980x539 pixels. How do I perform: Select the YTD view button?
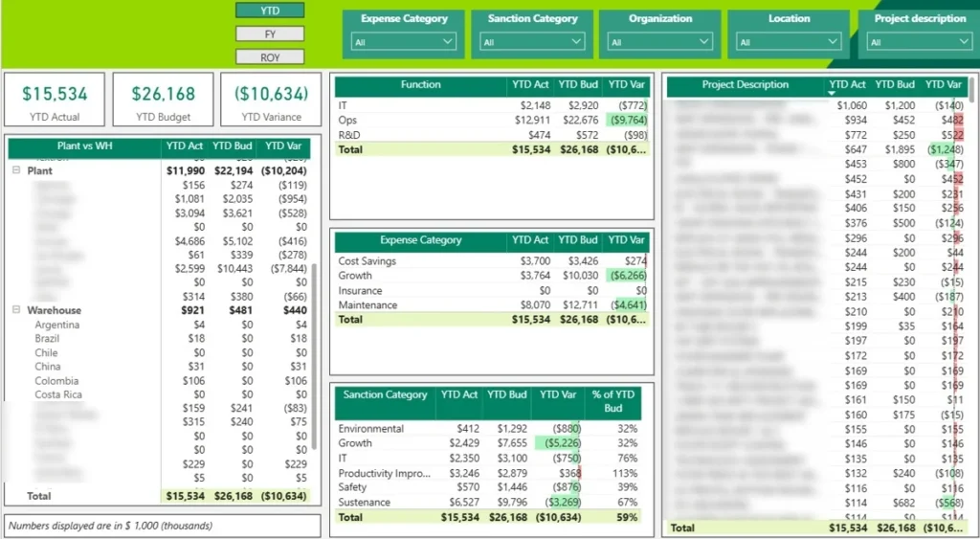(269, 11)
